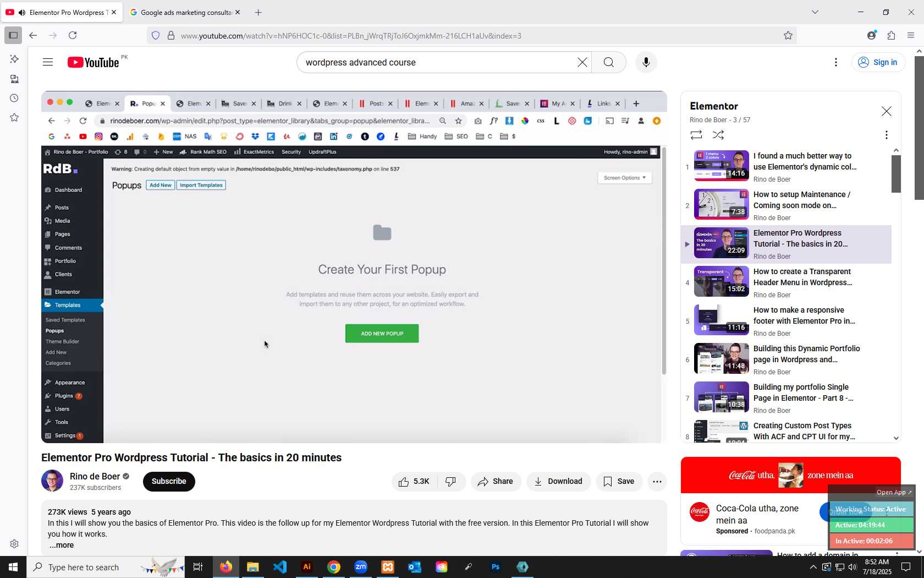Open history sidebar clock icon

[14, 99]
